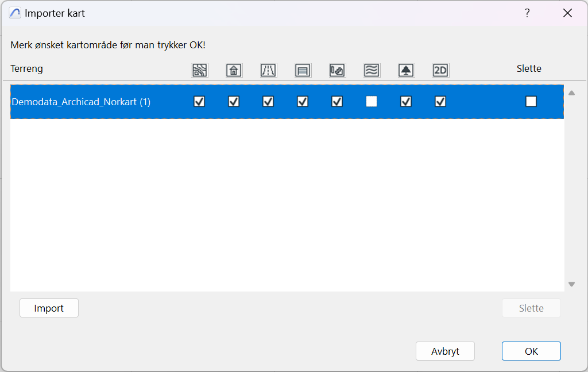Screen dimensions: 588x372
Task: Click the roads column icon
Action: 269,70
